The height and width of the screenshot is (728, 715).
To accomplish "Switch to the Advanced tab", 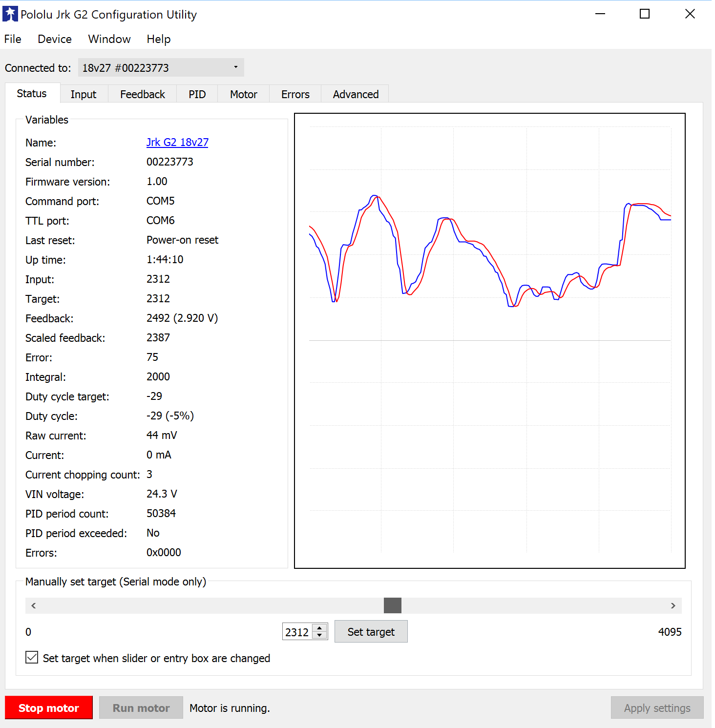I will click(x=355, y=94).
